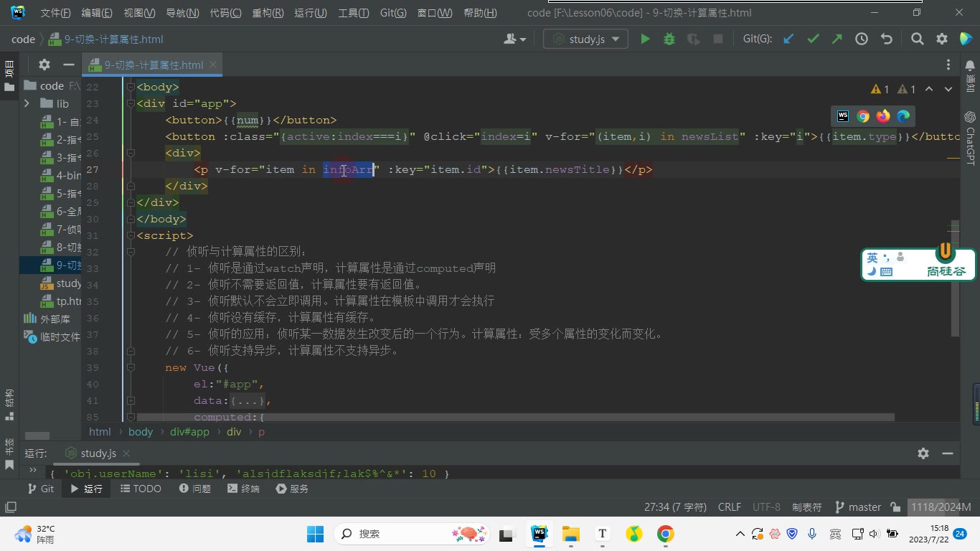The height and width of the screenshot is (551, 980).
Task: Toggle read-only lock in status bar
Action: (x=895, y=507)
